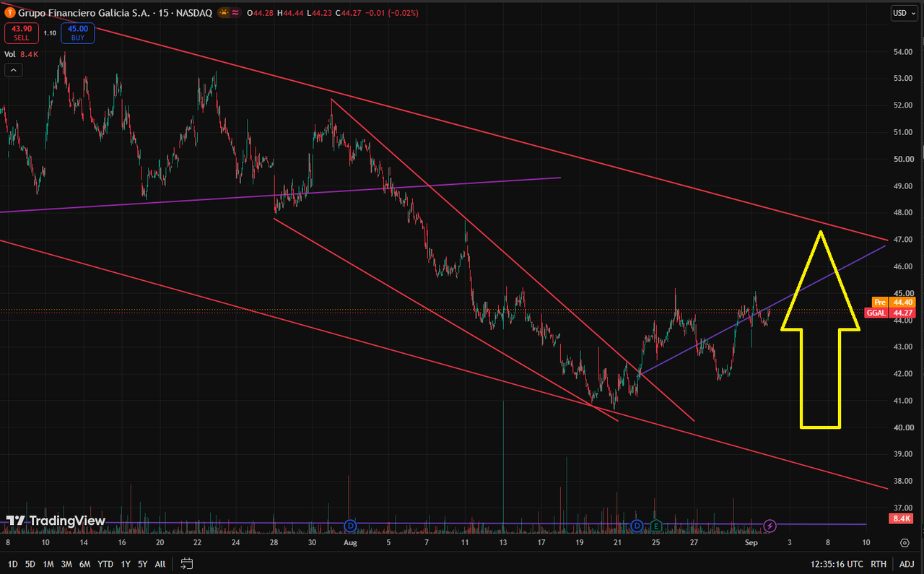The image size is (924, 574).
Task: Click the 50.00 price axis label
Action: click(903, 159)
